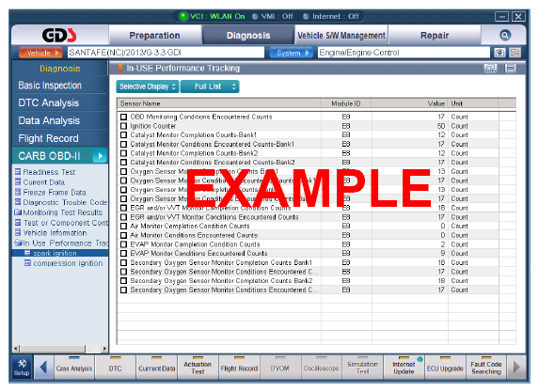Viewport: 539px width, 392px height.
Task: Open Current Data in bottom toolbar
Action: [157, 368]
